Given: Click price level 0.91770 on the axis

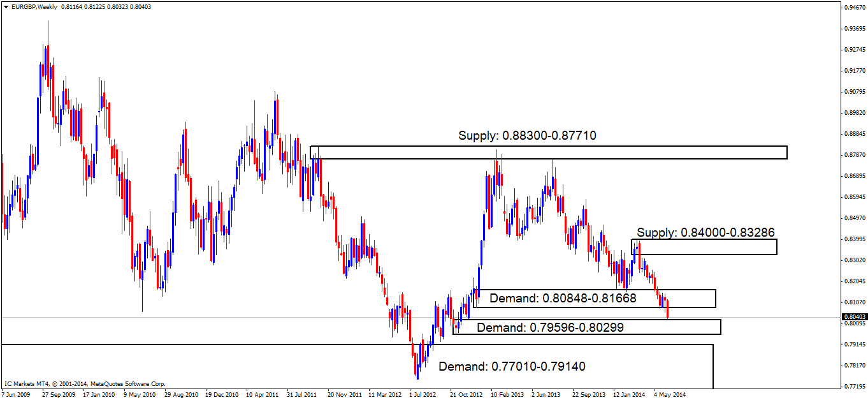Looking at the screenshot, I should pos(855,71).
